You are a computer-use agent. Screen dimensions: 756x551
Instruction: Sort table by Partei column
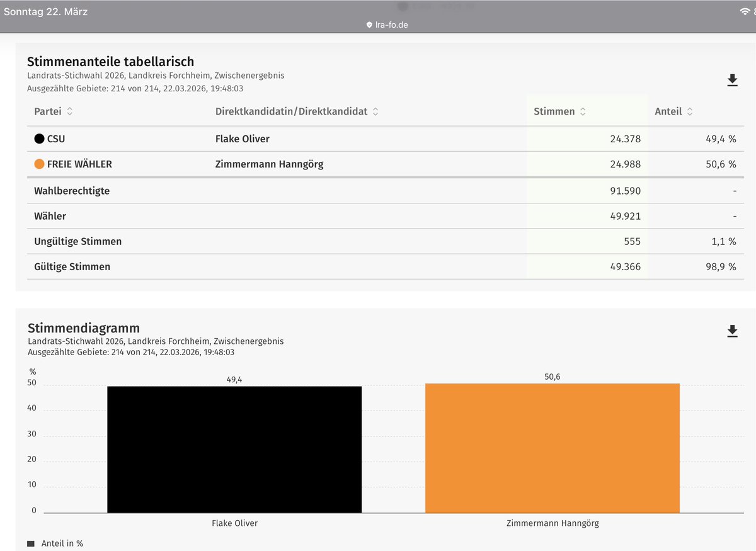click(x=54, y=111)
